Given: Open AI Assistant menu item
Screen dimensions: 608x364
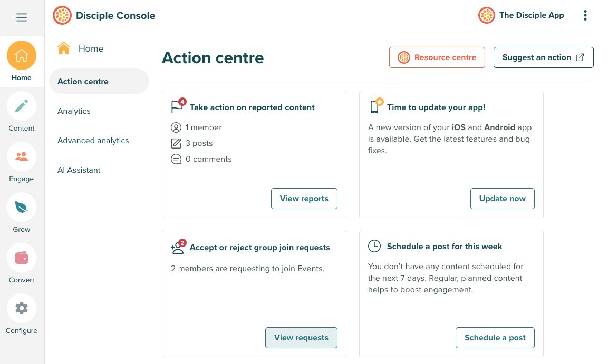Looking at the screenshot, I should (79, 170).
